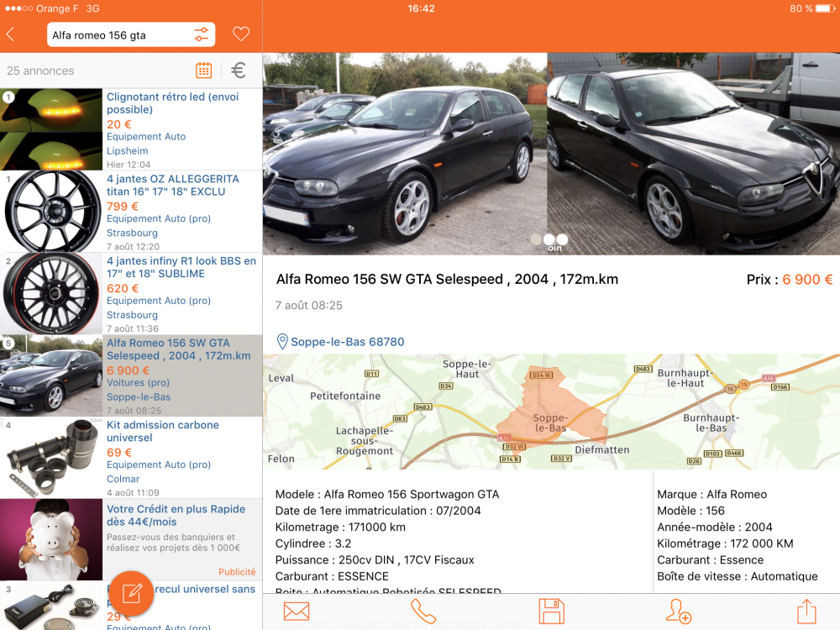Open 'Votre Crédit en plus Rapide' ad

tap(131, 539)
